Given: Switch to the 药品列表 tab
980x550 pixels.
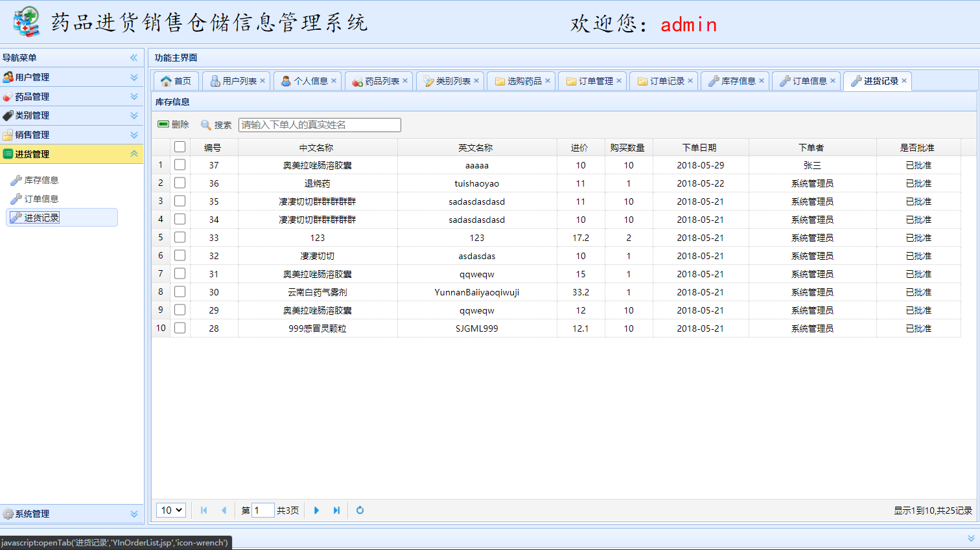Looking at the screenshot, I should 379,80.
